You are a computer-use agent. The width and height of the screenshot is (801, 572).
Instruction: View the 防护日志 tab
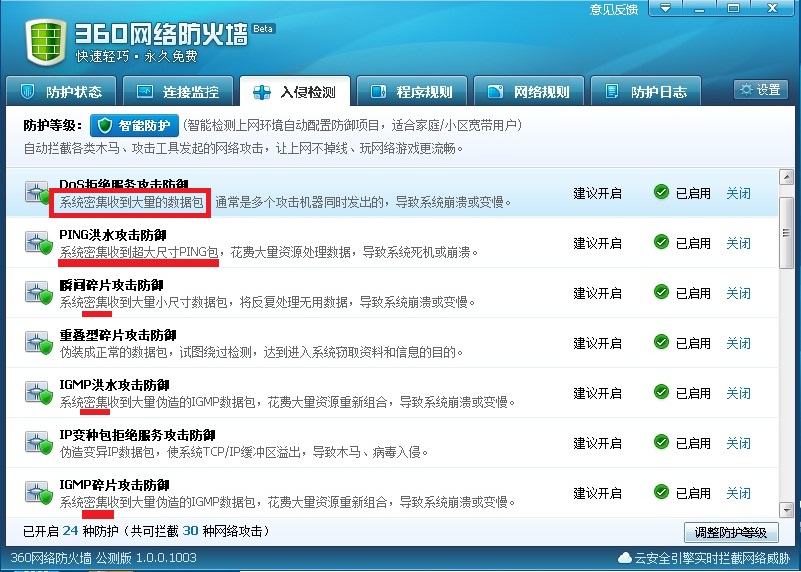[x=646, y=91]
